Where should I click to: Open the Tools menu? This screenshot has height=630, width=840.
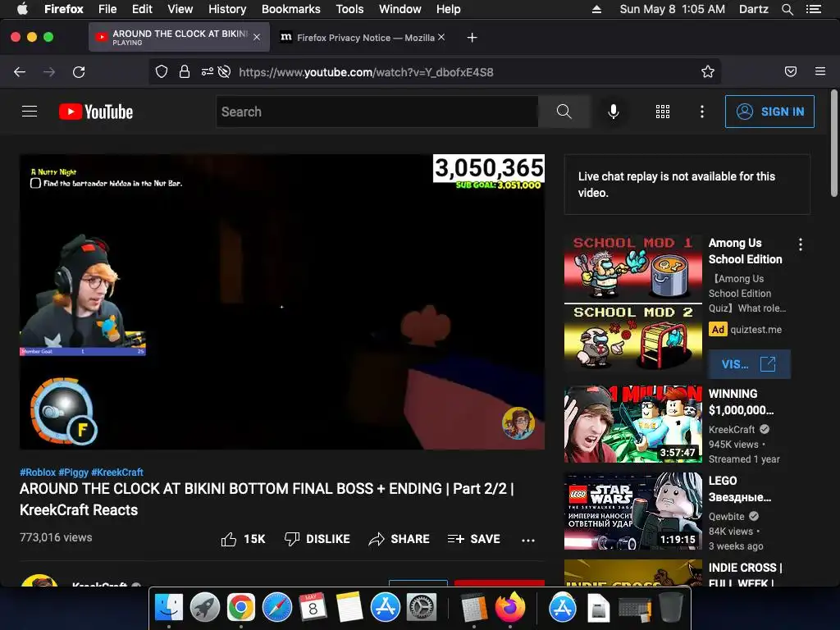pyautogui.click(x=349, y=9)
